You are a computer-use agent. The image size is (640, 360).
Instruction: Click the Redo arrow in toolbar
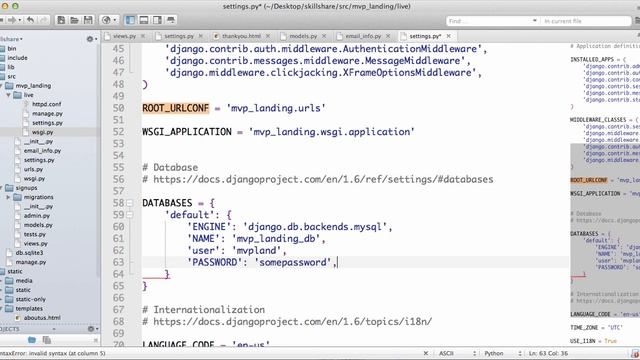tap(43, 20)
